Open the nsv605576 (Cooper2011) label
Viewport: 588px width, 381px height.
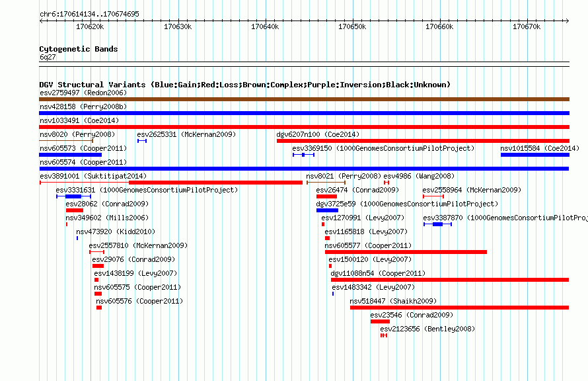pyautogui.click(x=139, y=301)
